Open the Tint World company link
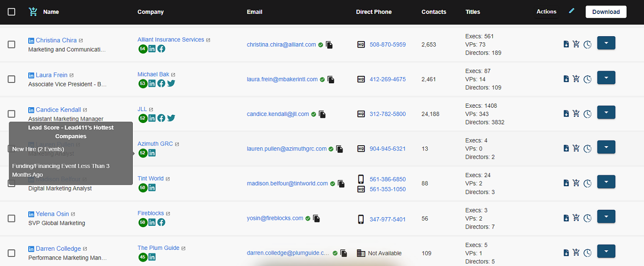Viewport: 644px width, 266px height. tap(151, 178)
